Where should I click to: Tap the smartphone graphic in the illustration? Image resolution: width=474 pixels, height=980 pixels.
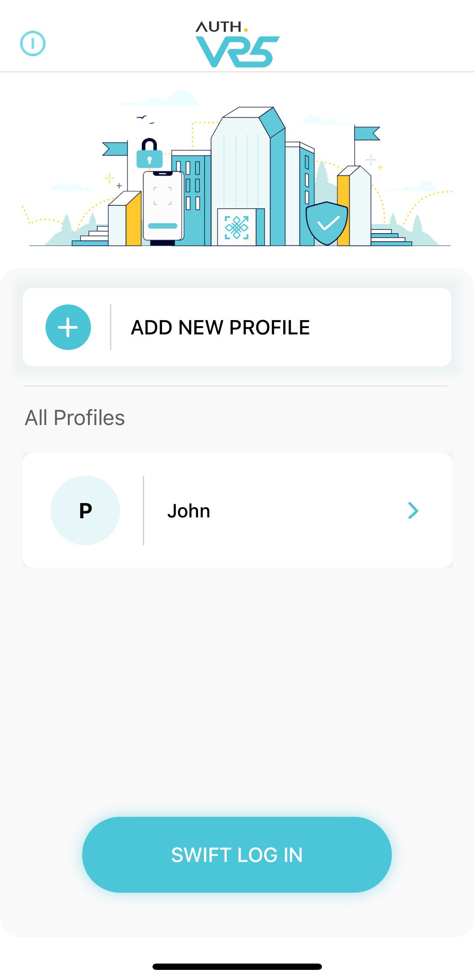point(163,207)
